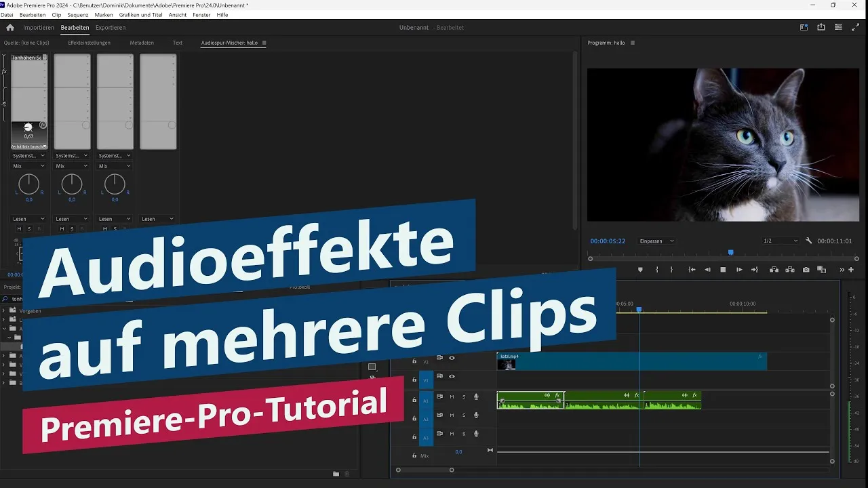Record voice-over on track A1 with mic icon
This screenshot has width=868, height=488.
(x=476, y=396)
